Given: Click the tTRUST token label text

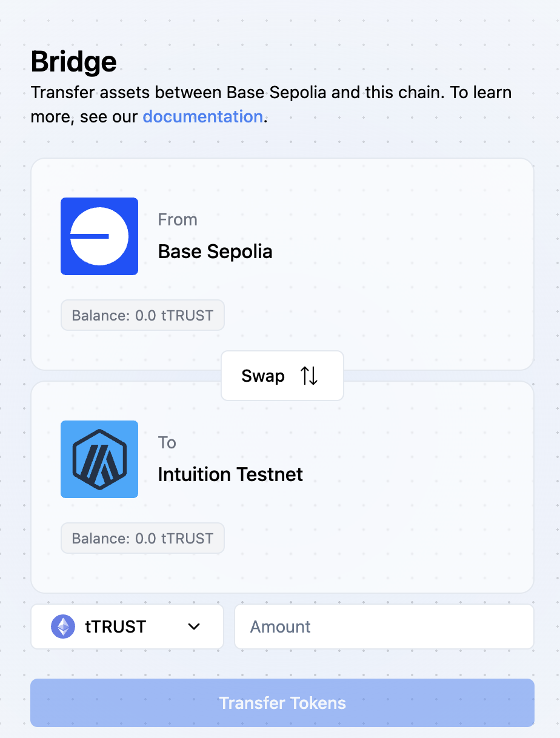Looking at the screenshot, I should click(x=115, y=627).
